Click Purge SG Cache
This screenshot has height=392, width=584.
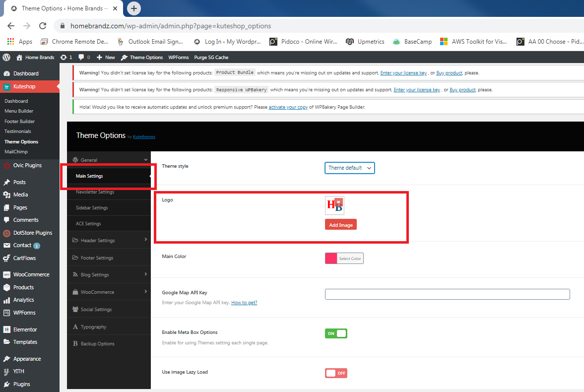[x=211, y=58]
